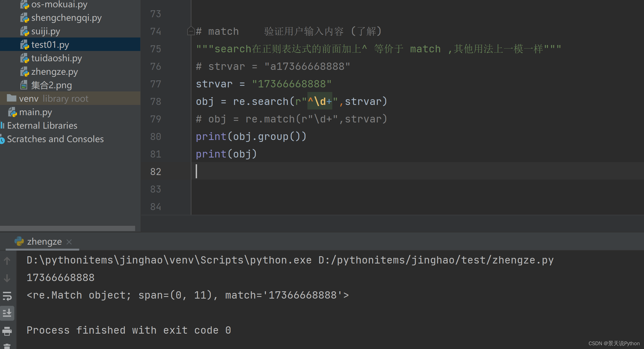Viewport: 644px width, 349px height.
Task: Click 'Process finished with exit code 0'
Action: click(129, 330)
